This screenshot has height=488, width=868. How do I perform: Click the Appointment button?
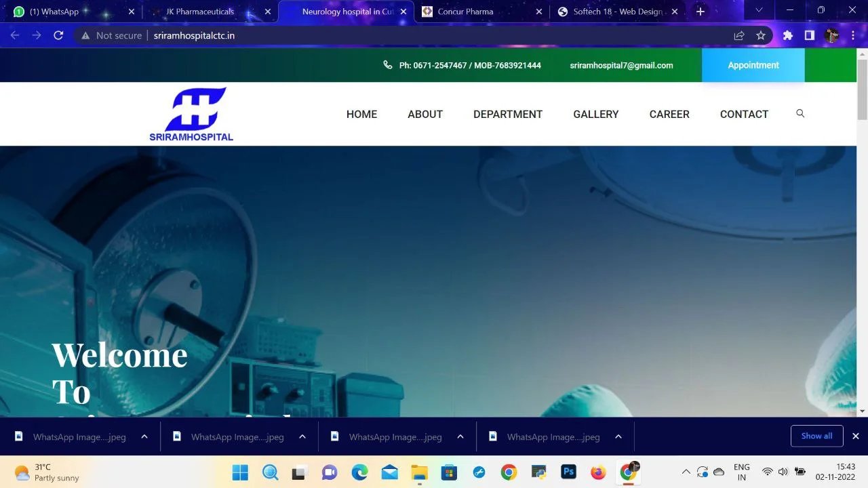(x=753, y=65)
